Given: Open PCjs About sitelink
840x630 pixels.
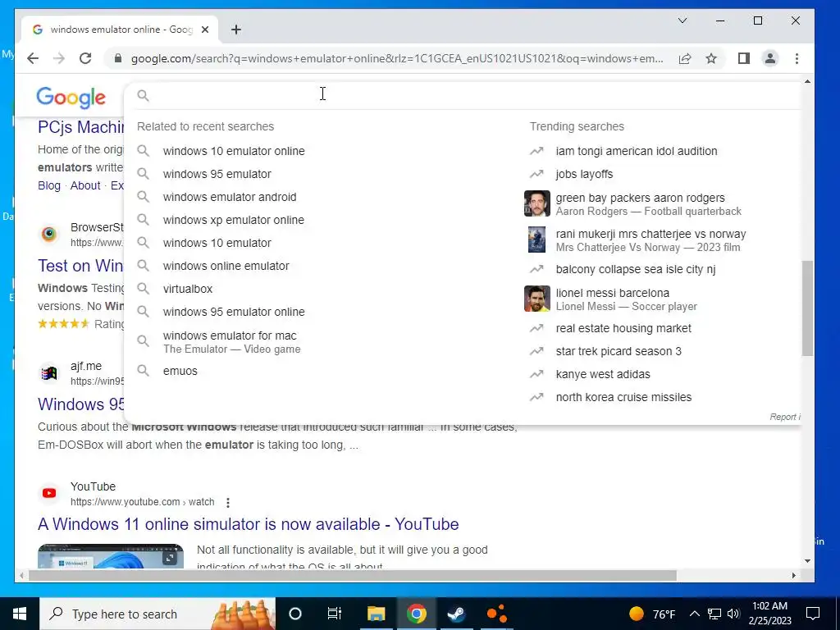Looking at the screenshot, I should coord(85,185).
